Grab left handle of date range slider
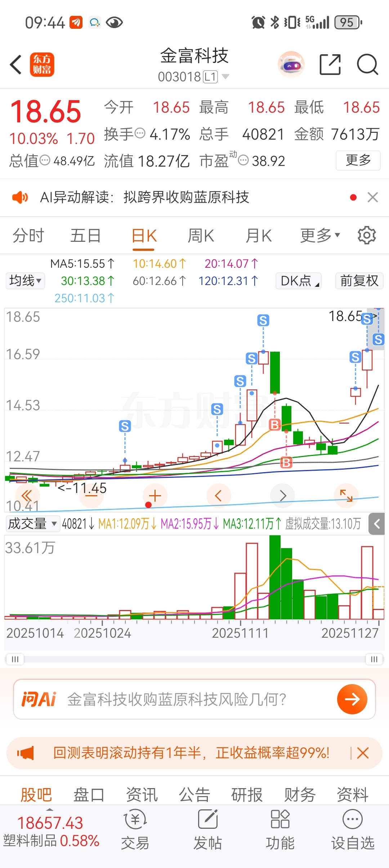This screenshot has height=868, width=389. tap(15, 659)
